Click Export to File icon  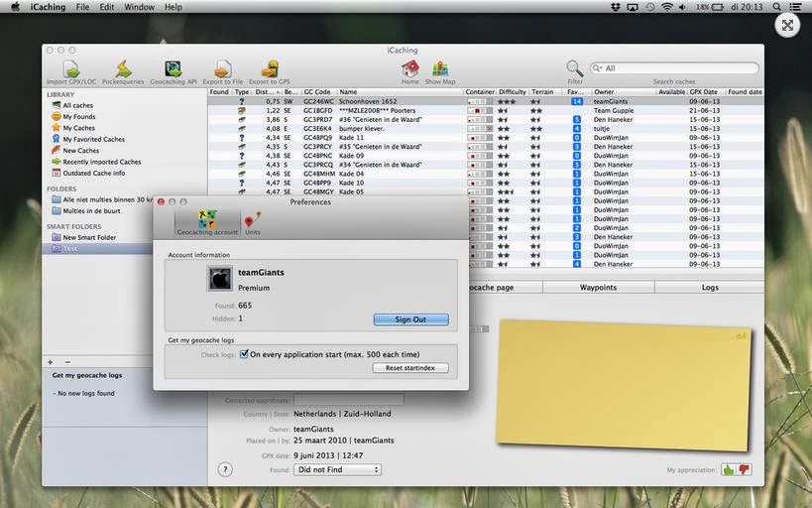coord(223,68)
